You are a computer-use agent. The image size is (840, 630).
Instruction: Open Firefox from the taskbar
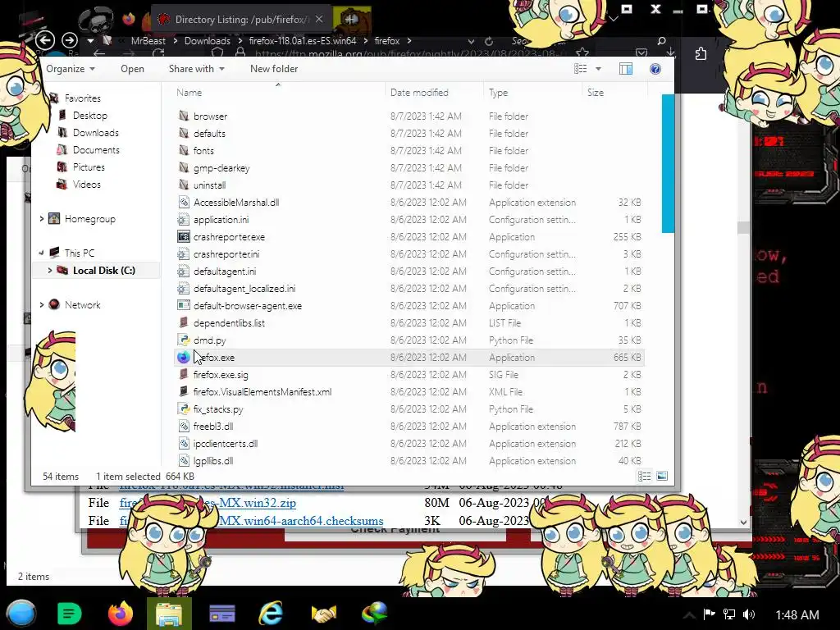pyautogui.click(x=121, y=613)
